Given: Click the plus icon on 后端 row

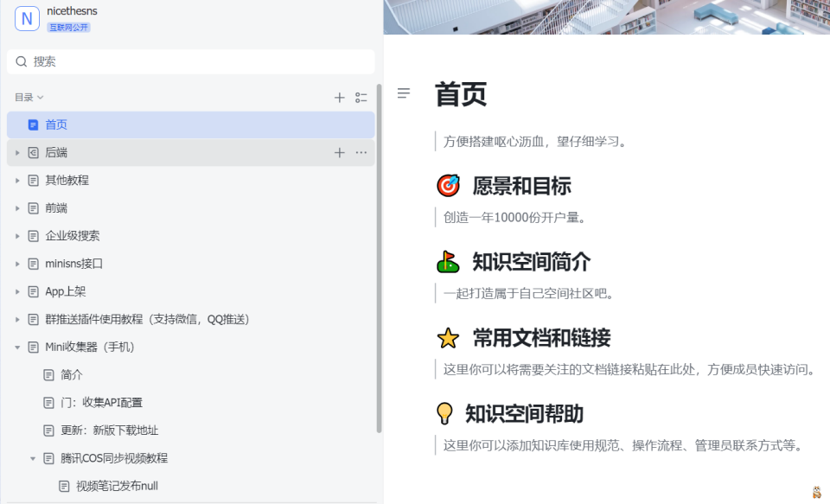Looking at the screenshot, I should [340, 153].
